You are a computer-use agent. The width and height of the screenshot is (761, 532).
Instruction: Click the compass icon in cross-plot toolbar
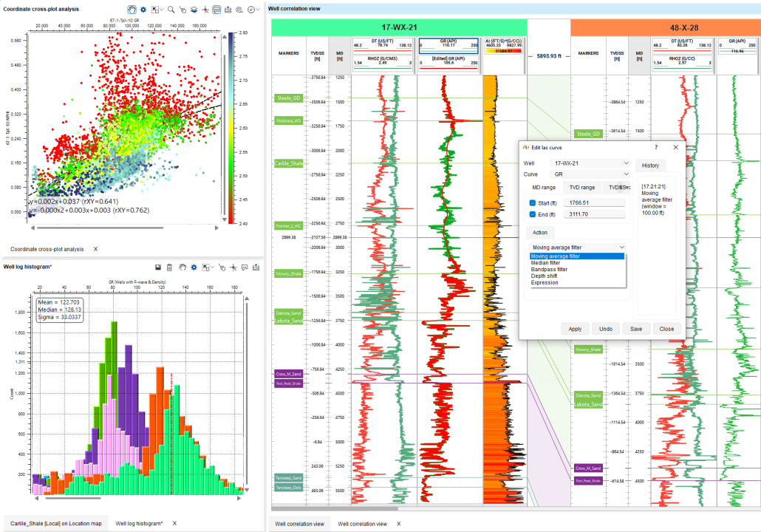point(251,10)
